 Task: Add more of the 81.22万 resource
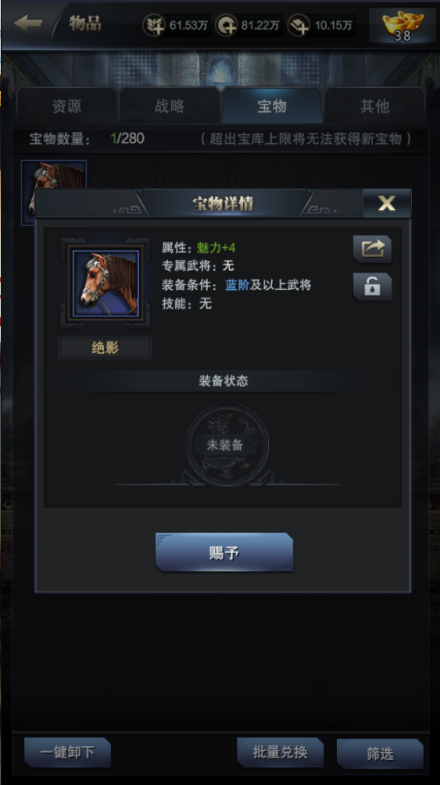(x=226, y=25)
